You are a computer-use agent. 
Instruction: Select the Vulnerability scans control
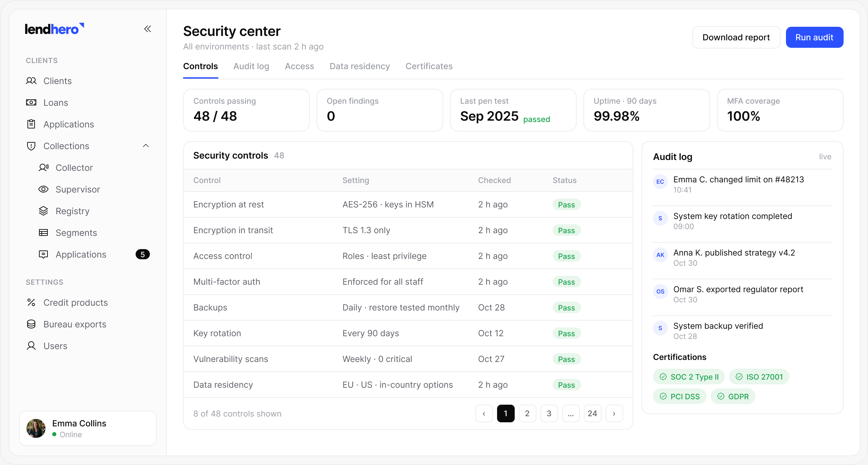click(408, 359)
